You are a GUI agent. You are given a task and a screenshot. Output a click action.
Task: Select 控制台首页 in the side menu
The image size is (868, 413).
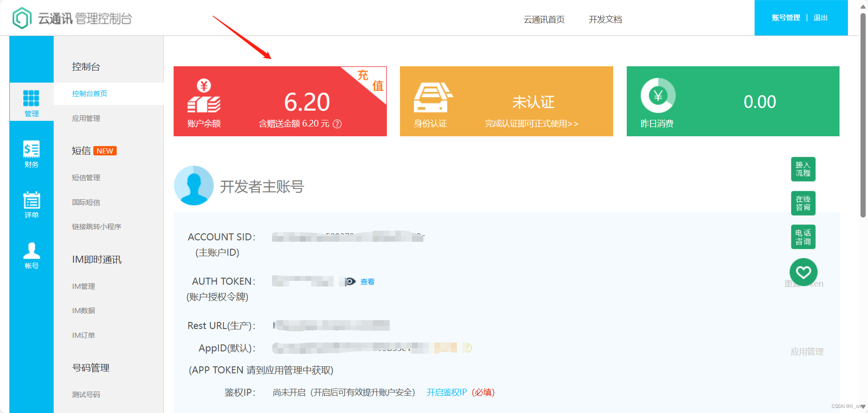(x=90, y=94)
